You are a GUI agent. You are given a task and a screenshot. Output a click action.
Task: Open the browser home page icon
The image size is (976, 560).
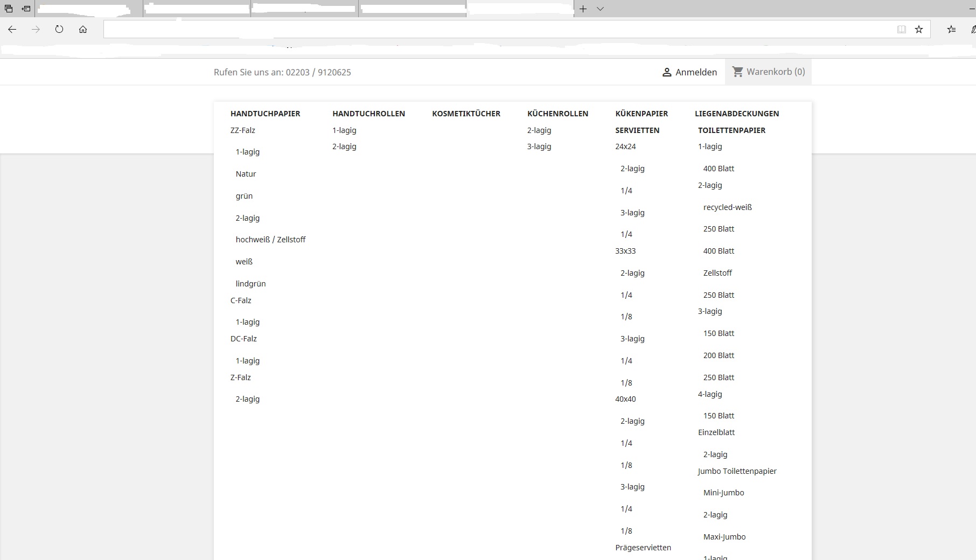(x=83, y=29)
